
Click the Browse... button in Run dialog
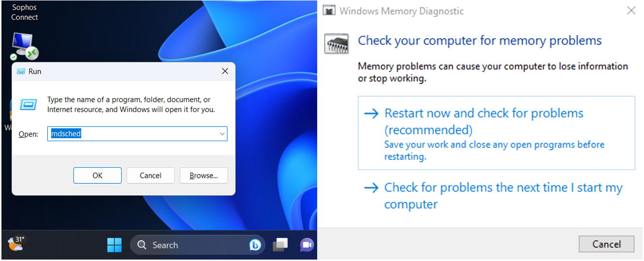[204, 175]
